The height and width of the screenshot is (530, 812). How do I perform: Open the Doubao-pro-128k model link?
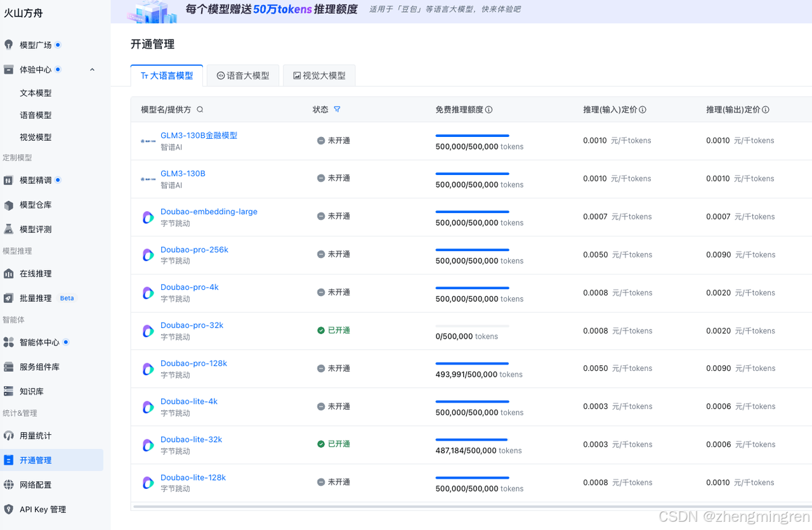pos(193,363)
